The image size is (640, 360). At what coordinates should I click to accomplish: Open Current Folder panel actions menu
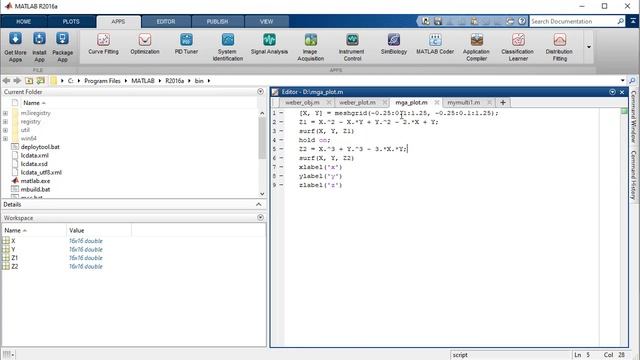pos(260,91)
